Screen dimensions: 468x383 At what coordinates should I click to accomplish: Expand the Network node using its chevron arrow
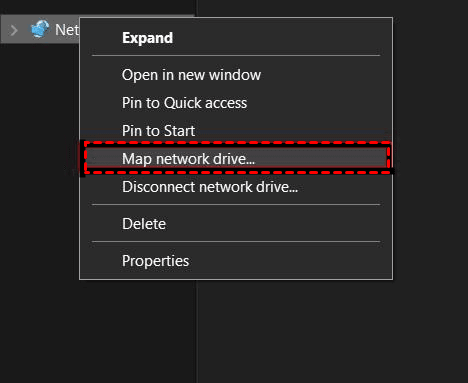click(14, 30)
